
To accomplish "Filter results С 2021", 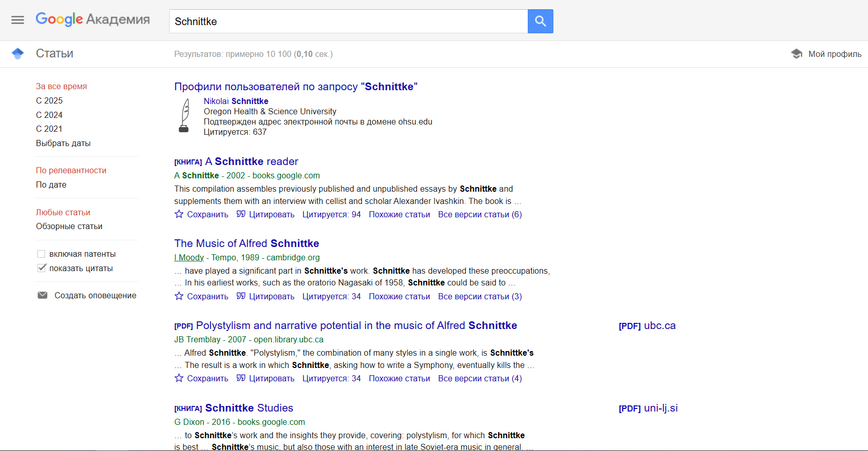I will tap(49, 129).
